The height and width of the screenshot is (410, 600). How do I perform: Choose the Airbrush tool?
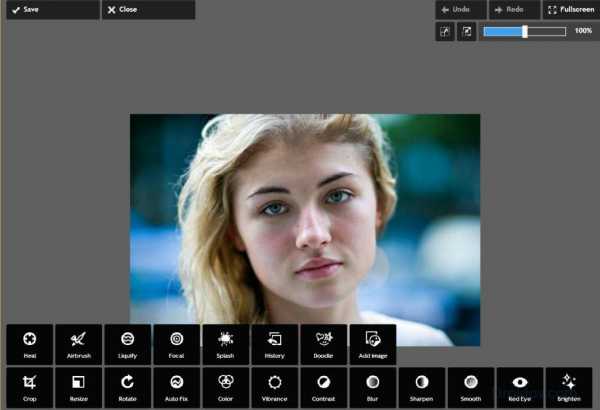click(78, 344)
